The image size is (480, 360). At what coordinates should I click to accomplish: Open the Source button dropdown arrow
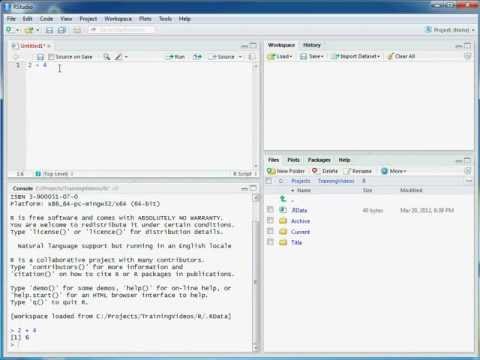(x=240, y=57)
